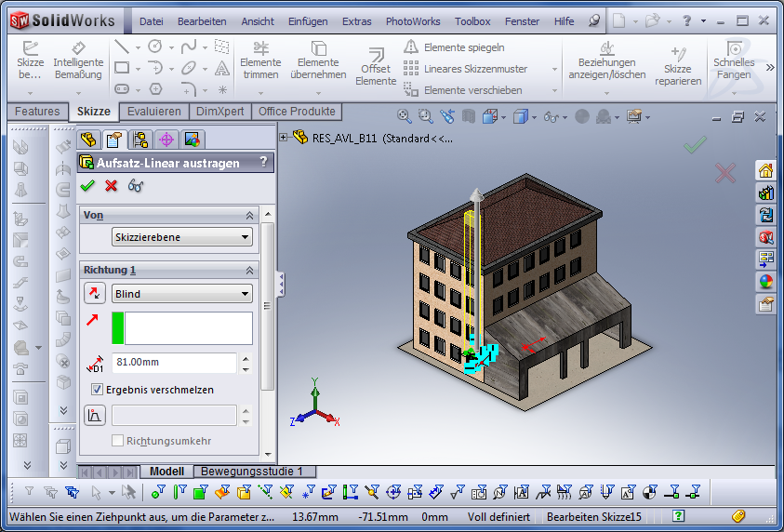784x532 pixels.
Task: Click the reverse direction icon beside Blind
Action: click(x=95, y=294)
